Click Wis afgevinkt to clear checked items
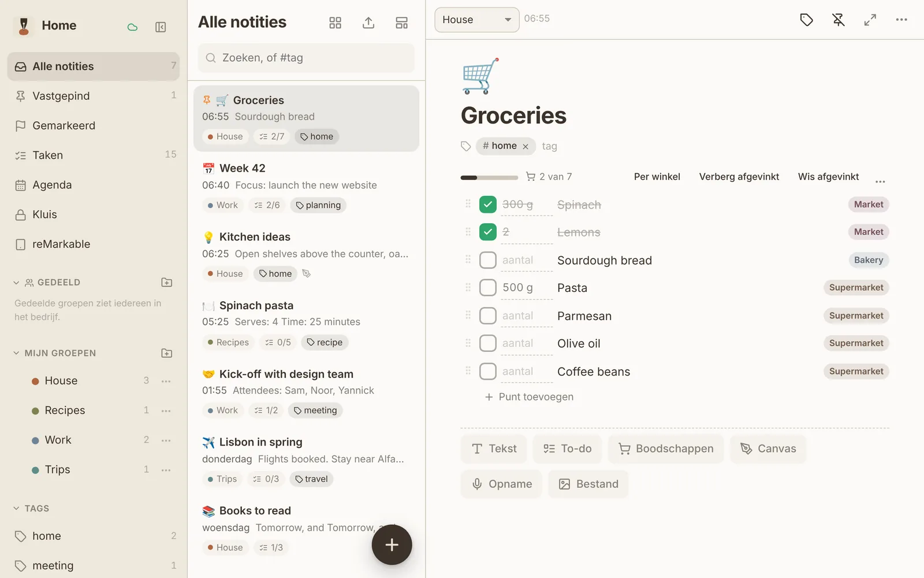 828,177
